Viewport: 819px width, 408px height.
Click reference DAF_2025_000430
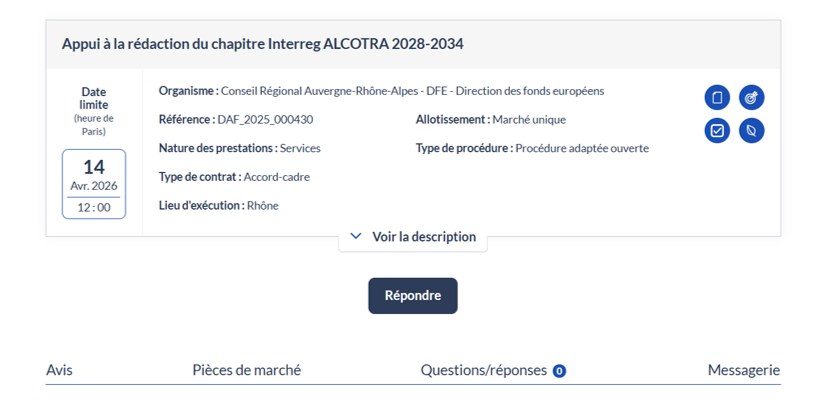[265, 120]
